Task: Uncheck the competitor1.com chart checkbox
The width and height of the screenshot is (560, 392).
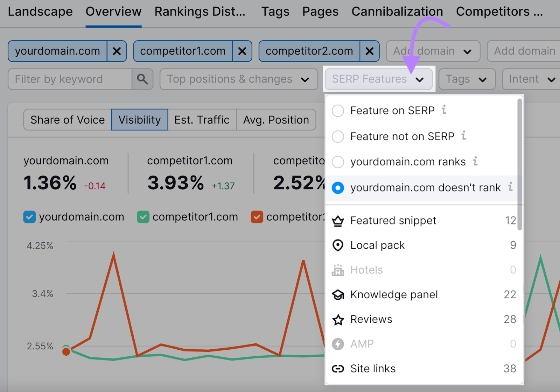Action: pos(143,217)
